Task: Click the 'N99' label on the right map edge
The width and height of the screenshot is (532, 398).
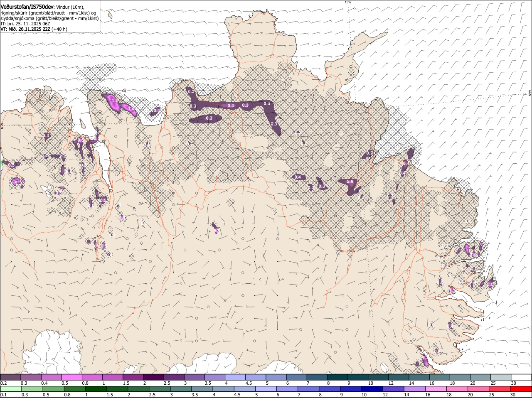Action: (x=530, y=93)
